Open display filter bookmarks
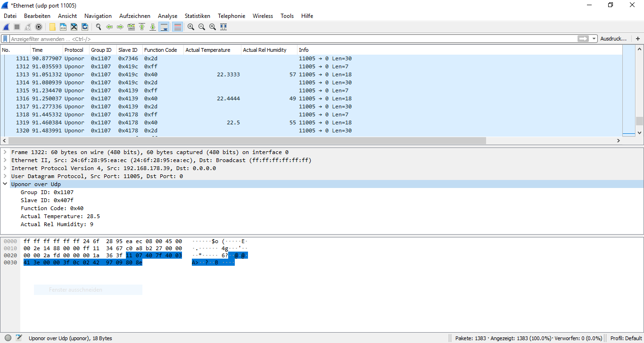 5,39
